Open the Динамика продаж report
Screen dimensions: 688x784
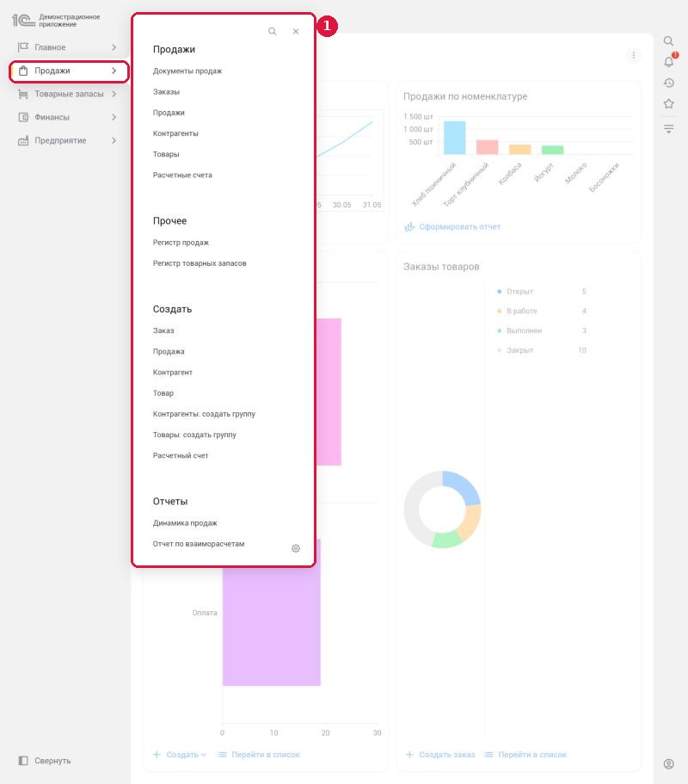point(185,523)
